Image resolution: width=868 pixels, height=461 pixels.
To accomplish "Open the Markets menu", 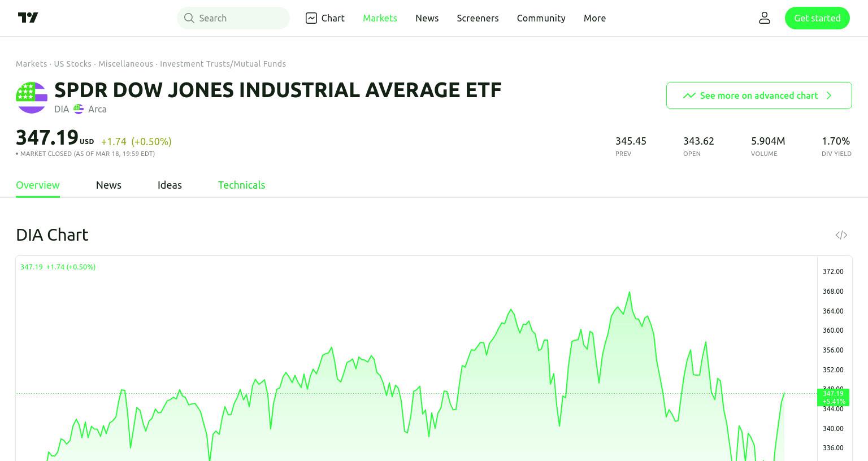I will [x=380, y=18].
